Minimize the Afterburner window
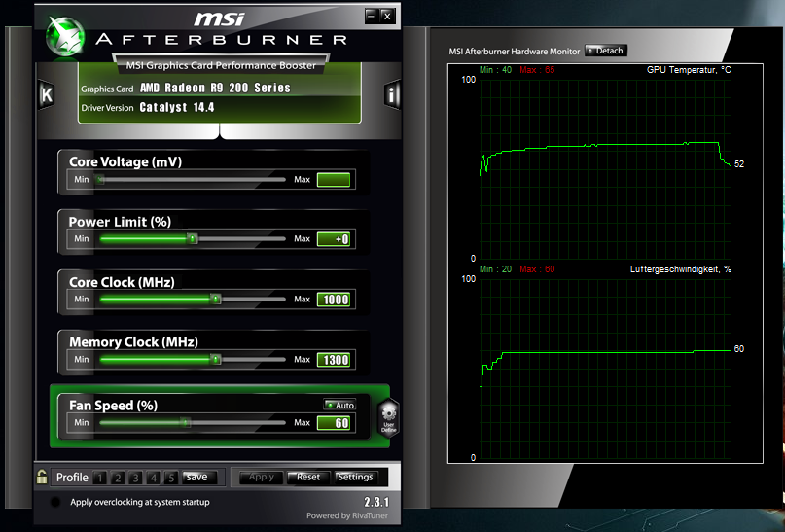The image size is (785, 532). pyautogui.click(x=371, y=16)
